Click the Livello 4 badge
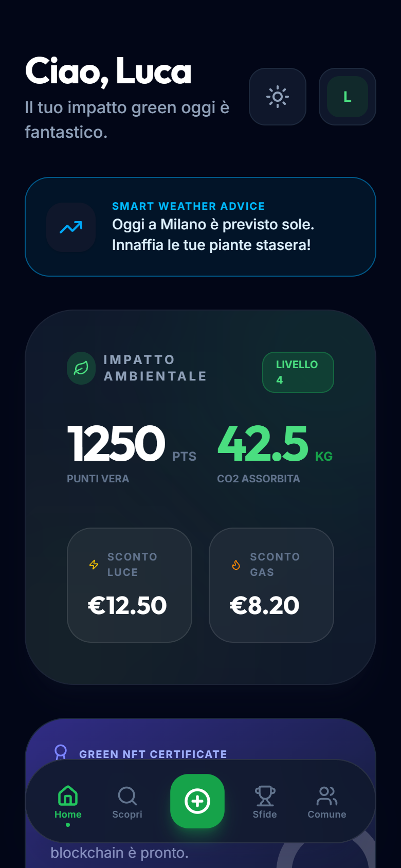Screen dimensions: 401x868 (x=298, y=372)
